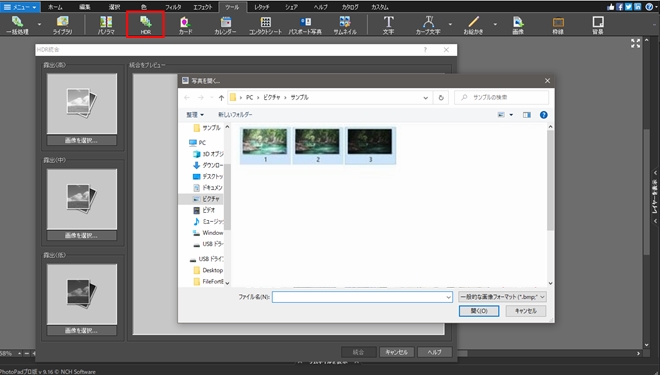Image resolution: width=660 pixels, height=375 pixels.
Task: Switch to the Home (ホーム) tab
Action: coord(55,7)
